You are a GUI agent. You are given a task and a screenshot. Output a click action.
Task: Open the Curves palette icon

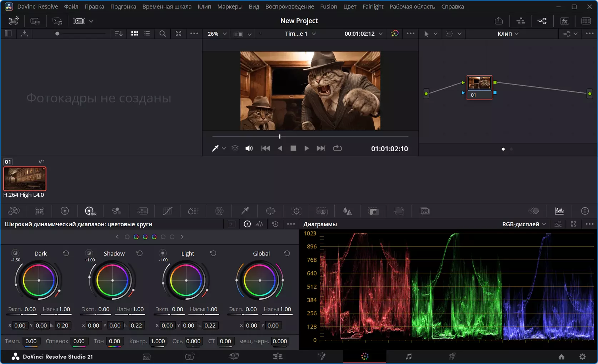pos(168,211)
